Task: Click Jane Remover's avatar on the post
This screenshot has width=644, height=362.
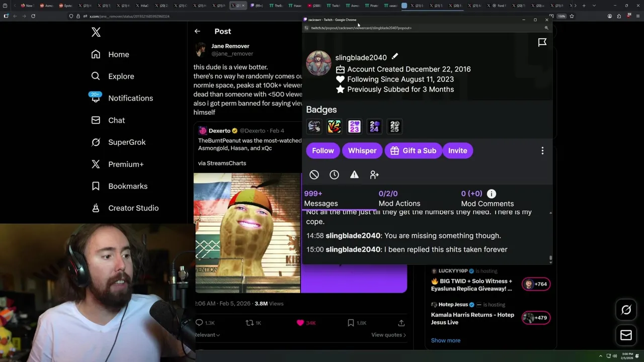Action: (201, 49)
